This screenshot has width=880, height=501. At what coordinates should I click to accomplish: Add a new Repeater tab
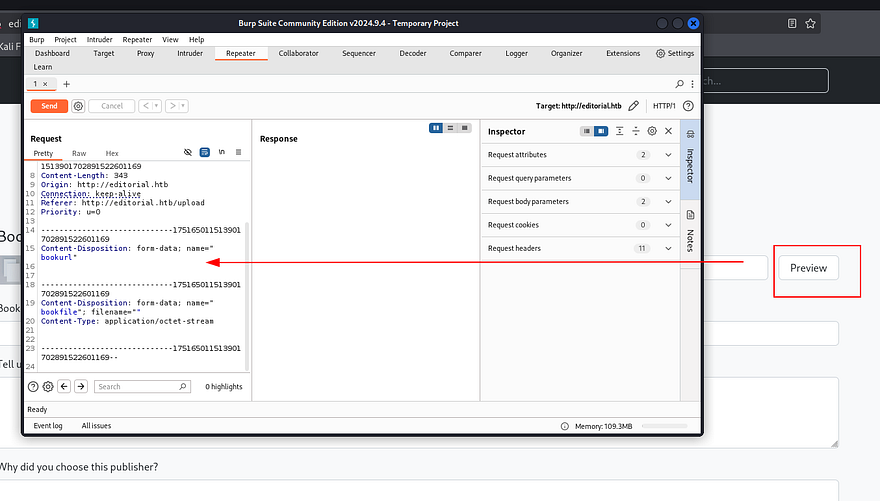(66, 84)
